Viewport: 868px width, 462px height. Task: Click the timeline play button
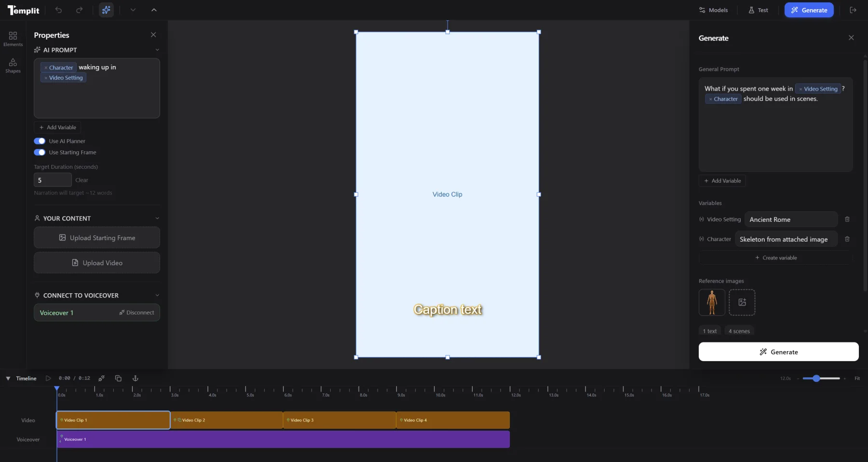(48, 379)
